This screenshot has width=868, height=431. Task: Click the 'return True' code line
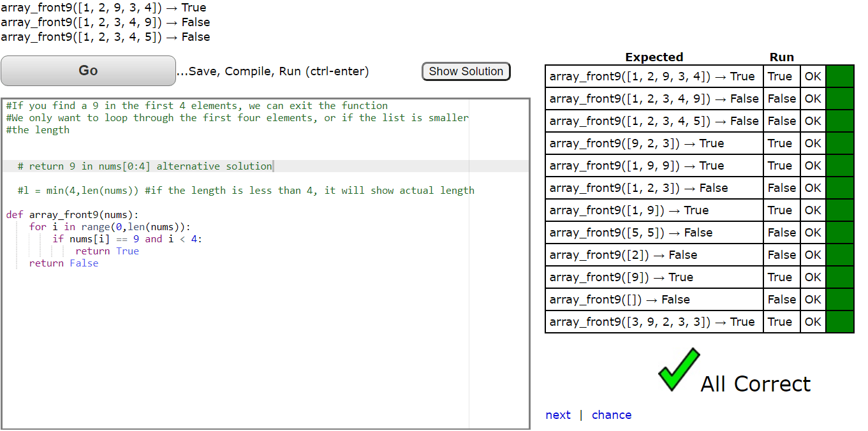click(107, 251)
